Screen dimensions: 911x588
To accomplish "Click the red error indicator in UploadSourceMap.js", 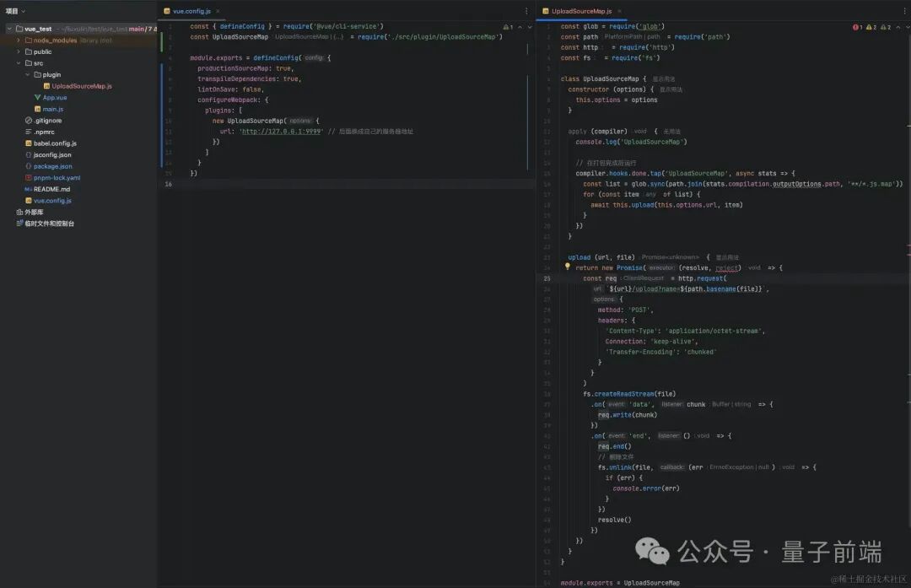I will [857, 27].
